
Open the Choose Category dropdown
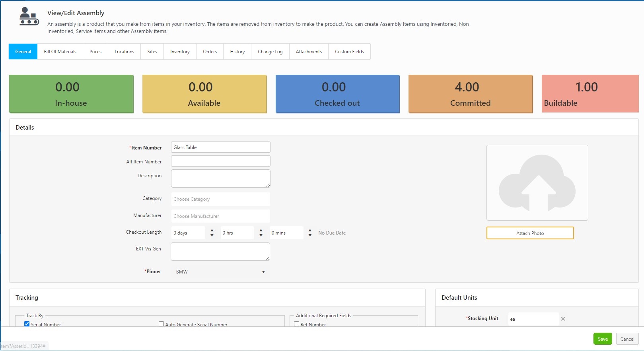pos(220,199)
